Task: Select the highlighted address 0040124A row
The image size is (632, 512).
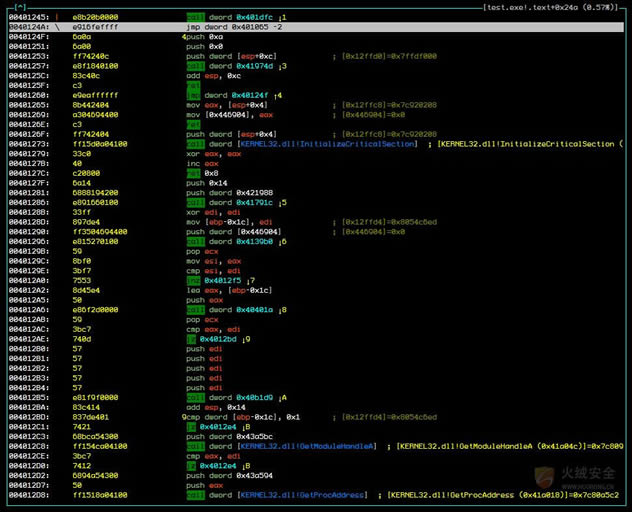Action: click(x=24, y=27)
